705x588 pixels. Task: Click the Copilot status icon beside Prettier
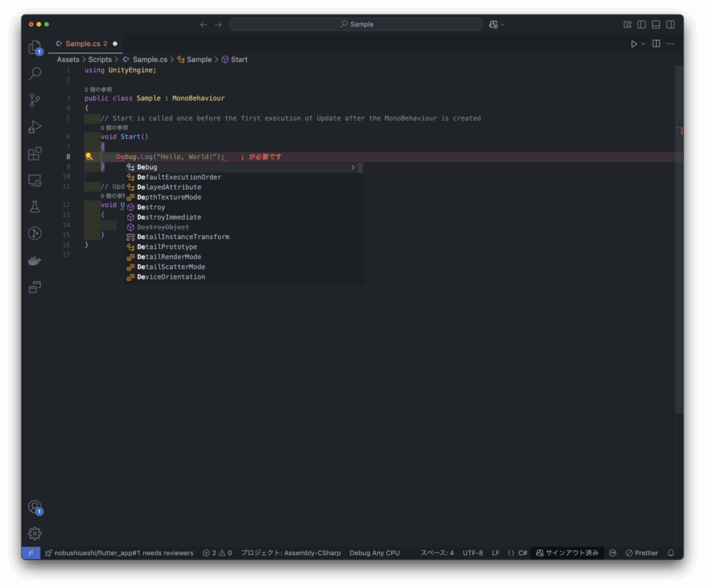coord(612,553)
